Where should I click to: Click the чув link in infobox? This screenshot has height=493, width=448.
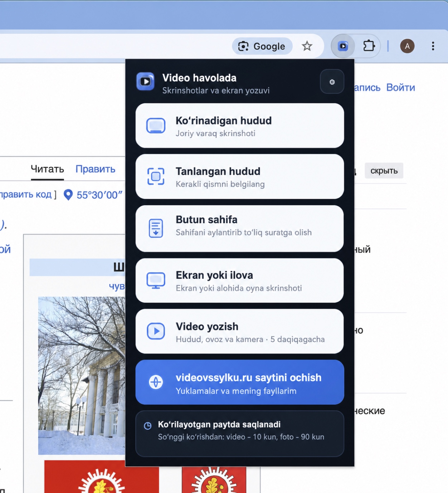tap(117, 286)
